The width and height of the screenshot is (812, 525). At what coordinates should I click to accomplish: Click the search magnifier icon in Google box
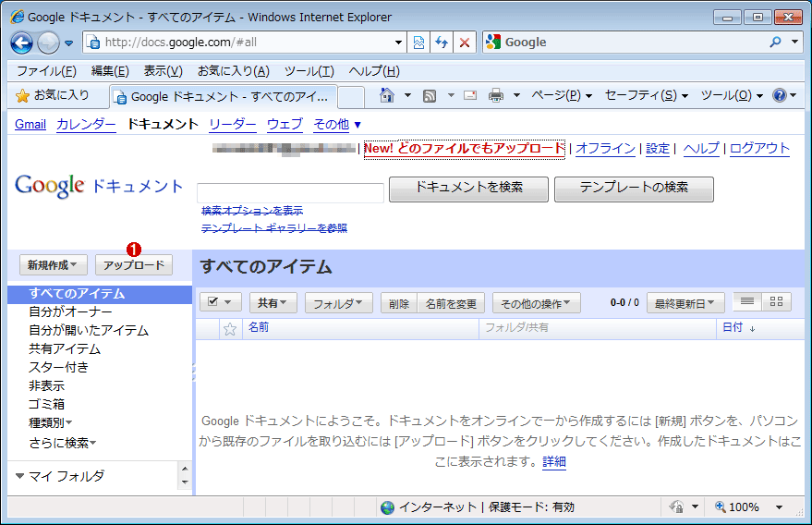point(775,42)
